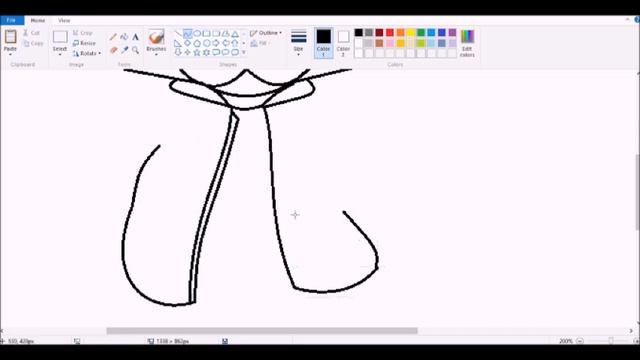
Task: Click the horizontal scrollbar right arrow
Action: pyautogui.click(x=631, y=331)
